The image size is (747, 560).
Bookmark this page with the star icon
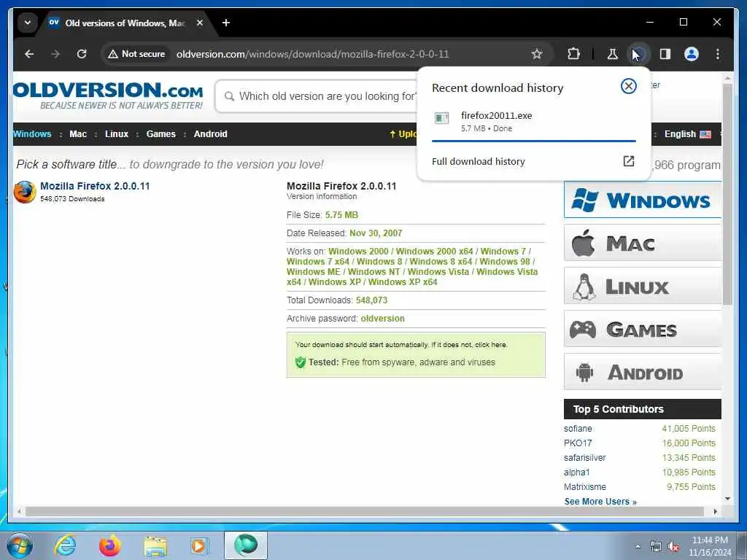pos(537,54)
